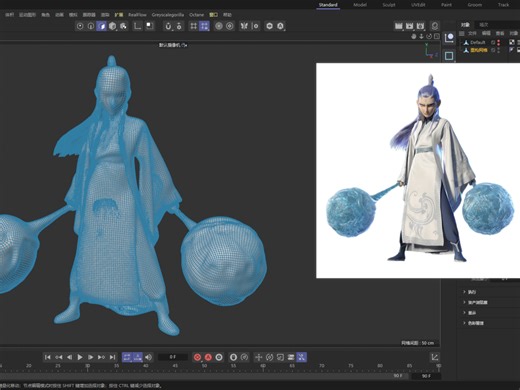Click the lightbulb material icon near render icons
This screenshot has width=520, height=390.
click(x=435, y=26)
